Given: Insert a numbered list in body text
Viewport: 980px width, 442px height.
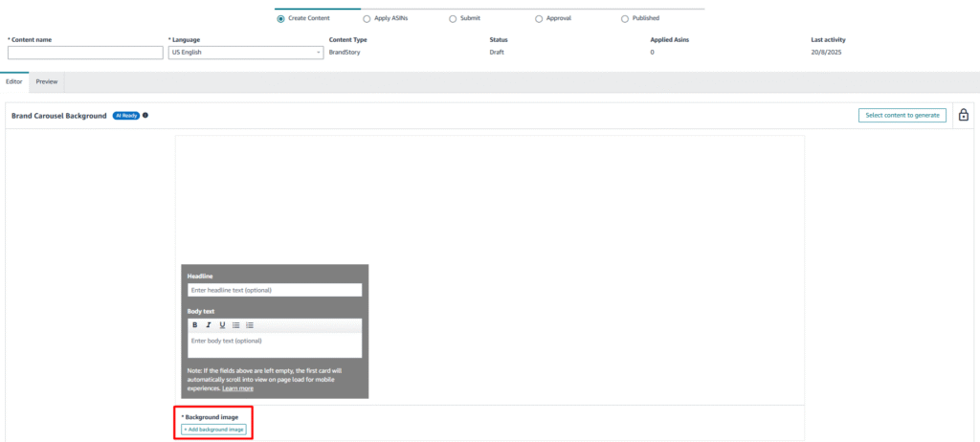Looking at the screenshot, I should [x=250, y=325].
